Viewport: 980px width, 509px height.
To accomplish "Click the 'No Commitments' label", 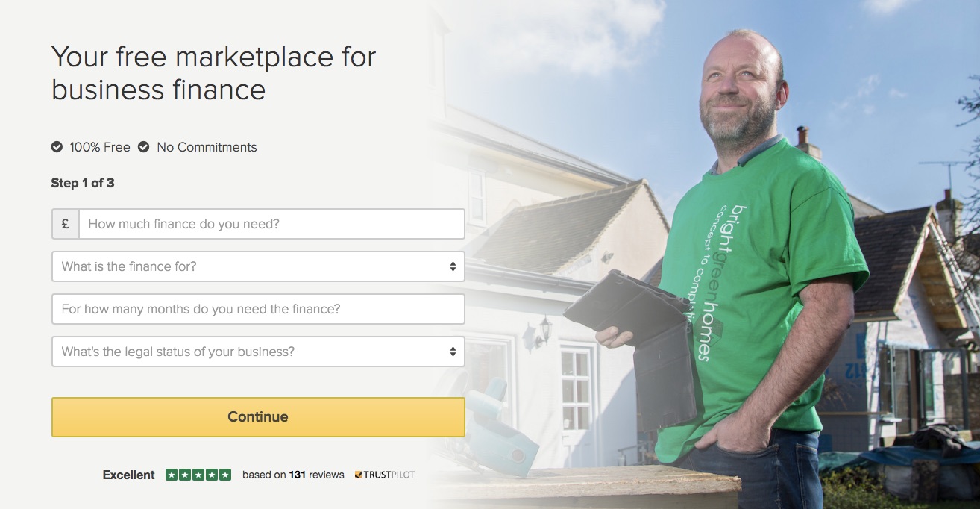I will point(207,147).
